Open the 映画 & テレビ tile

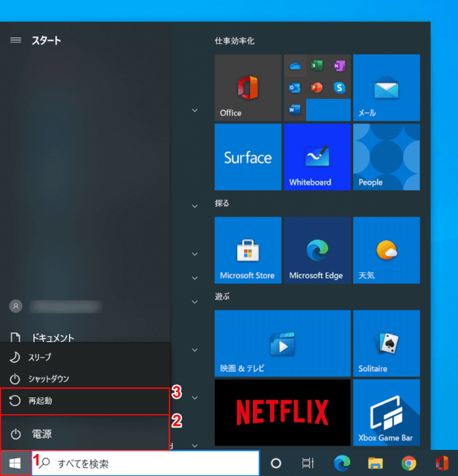pyautogui.click(x=282, y=343)
